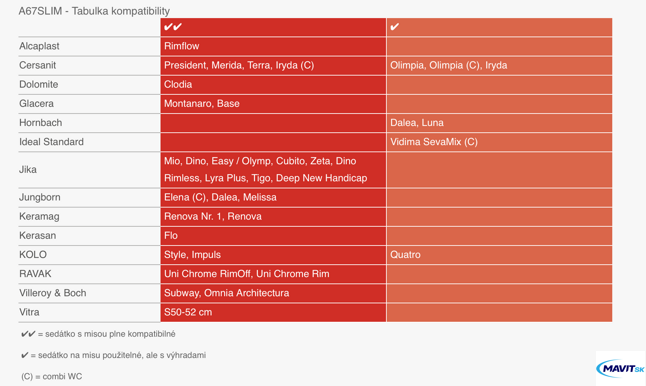Click the Vidima SevaMix (C) cell
Screen dimensions: 646x386
coord(499,142)
